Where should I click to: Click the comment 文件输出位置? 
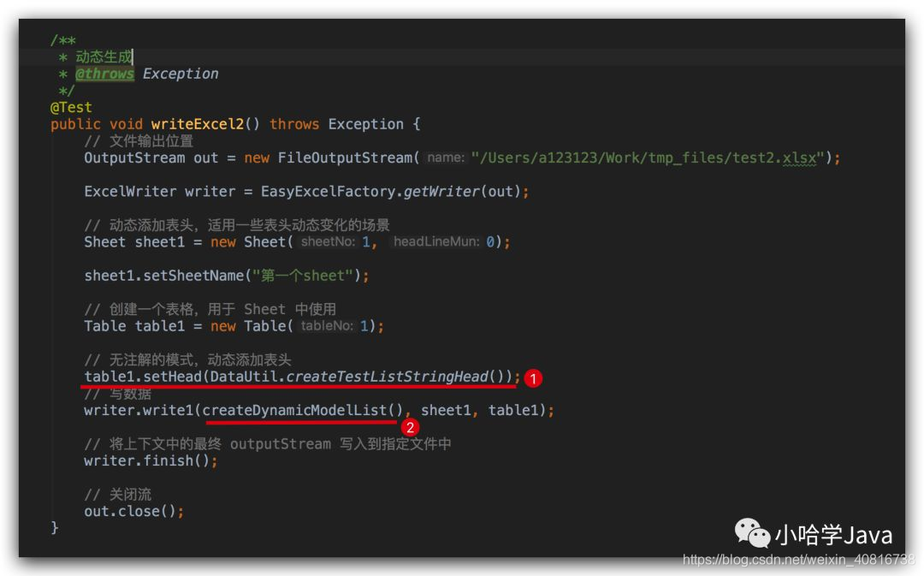[139, 141]
